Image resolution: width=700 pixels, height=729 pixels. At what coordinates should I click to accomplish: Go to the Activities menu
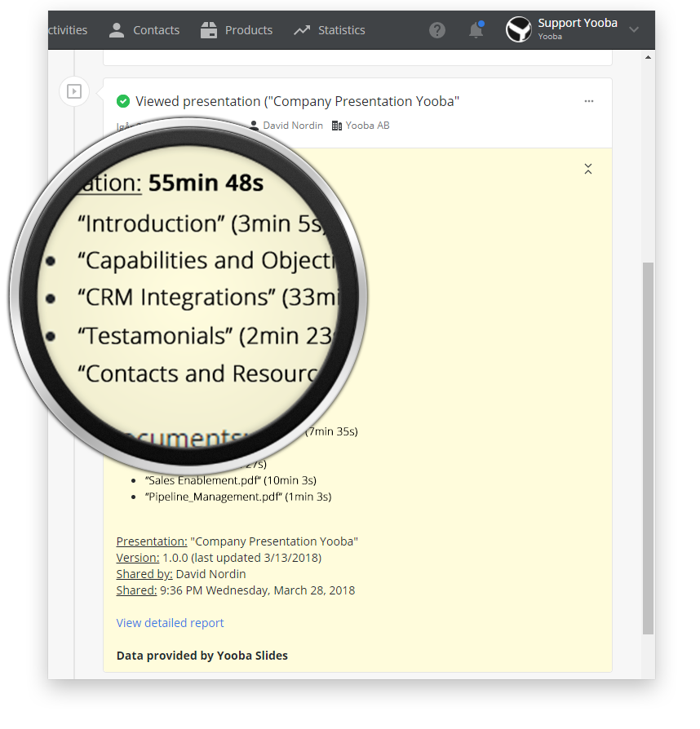point(68,30)
